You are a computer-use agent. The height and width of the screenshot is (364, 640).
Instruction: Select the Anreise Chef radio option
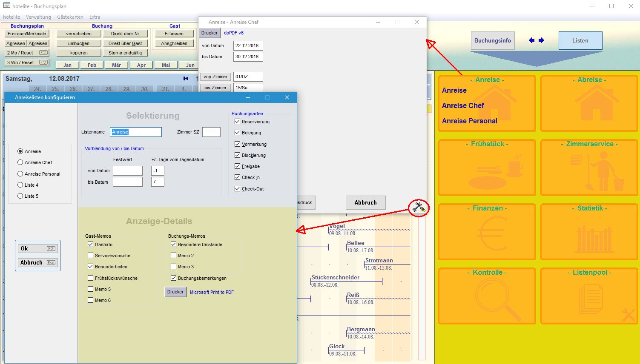tap(20, 162)
